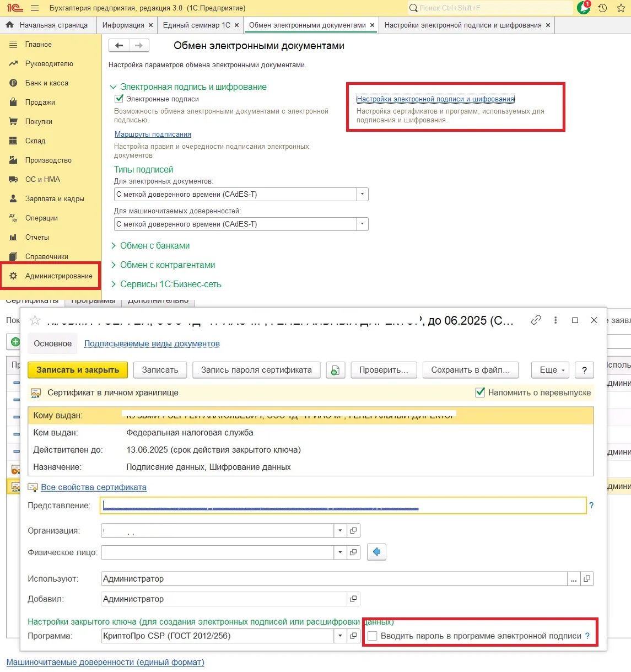This screenshot has height=672, width=631.
Task: Open Программа dropdown КриптоПро CSP
Action: [340, 636]
